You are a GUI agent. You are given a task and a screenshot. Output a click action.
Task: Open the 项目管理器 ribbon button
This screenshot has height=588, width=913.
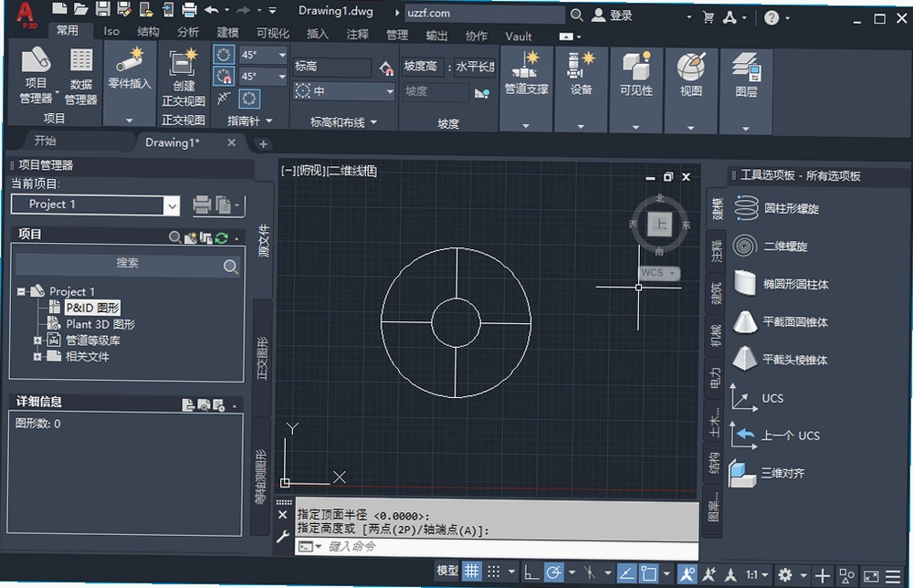tap(36, 76)
